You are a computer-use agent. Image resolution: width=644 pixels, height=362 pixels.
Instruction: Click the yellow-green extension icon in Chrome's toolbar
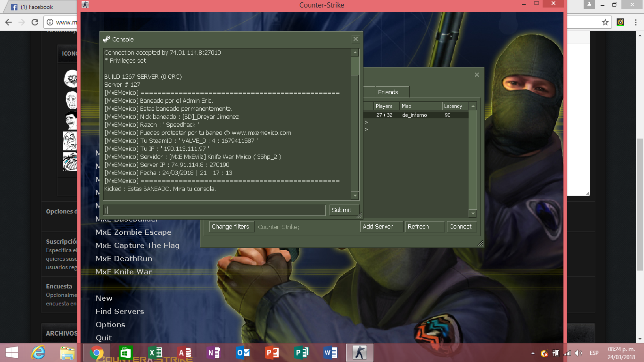620,22
